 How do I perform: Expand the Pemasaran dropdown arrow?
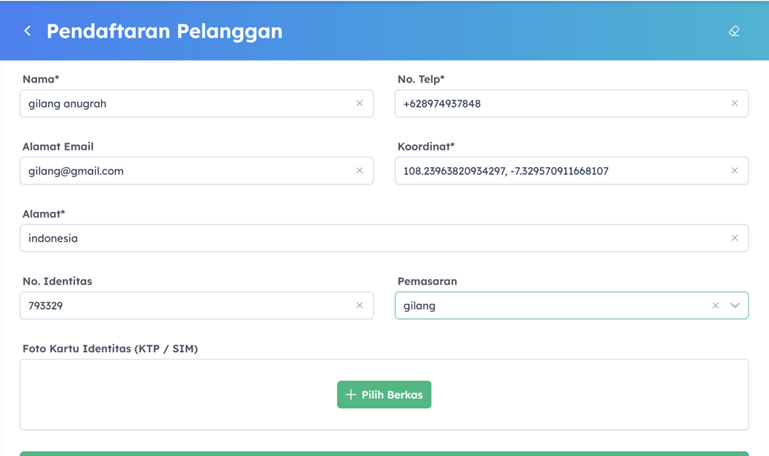pos(735,306)
